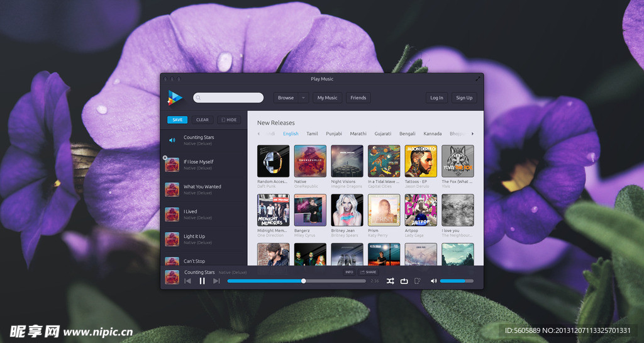644x343 pixels.
Task: Select the English tab
Action: (291, 133)
